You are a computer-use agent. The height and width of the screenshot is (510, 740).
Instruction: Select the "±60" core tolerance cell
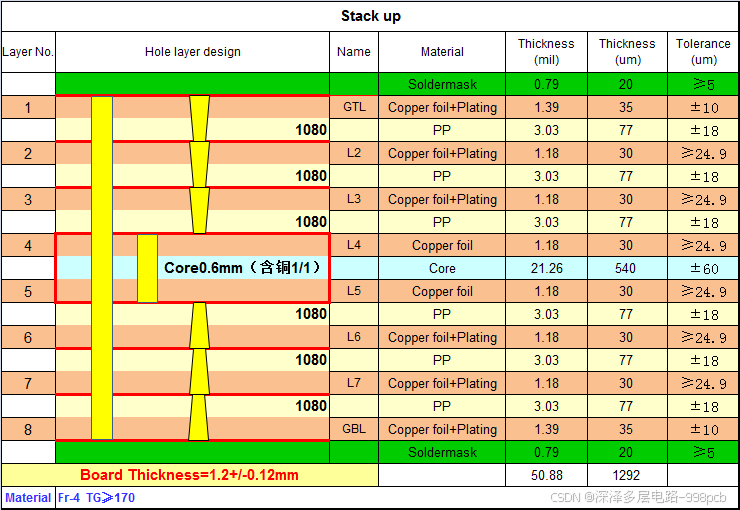click(704, 268)
